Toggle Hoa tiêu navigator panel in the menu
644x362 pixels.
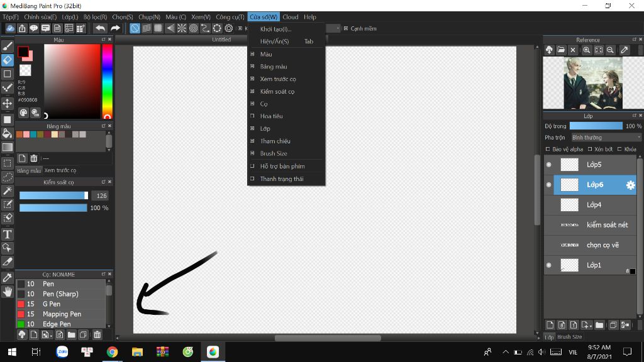286,116
